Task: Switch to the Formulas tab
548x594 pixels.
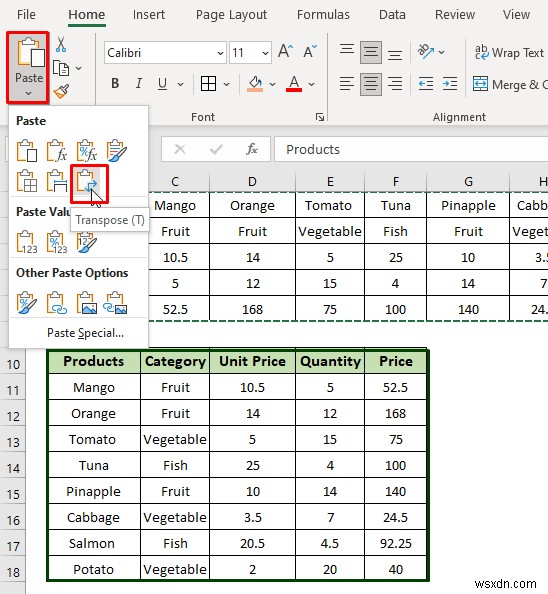Action: click(323, 15)
